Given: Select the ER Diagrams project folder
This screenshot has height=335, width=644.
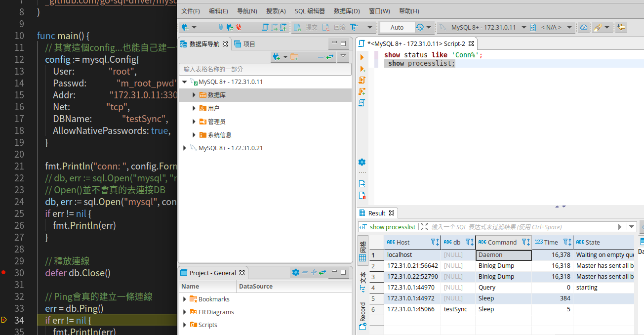Looking at the screenshot, I should [x=216, y=312].
